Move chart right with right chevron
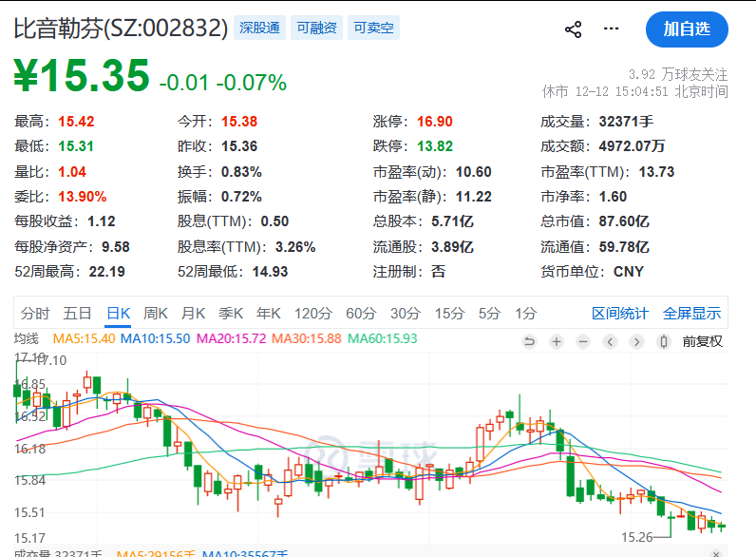756x557 pixels. point(637,342)
